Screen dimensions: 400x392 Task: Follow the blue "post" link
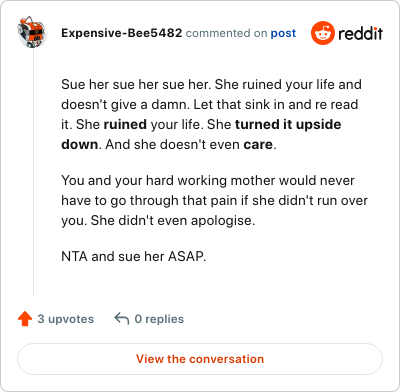pos(283,33)
